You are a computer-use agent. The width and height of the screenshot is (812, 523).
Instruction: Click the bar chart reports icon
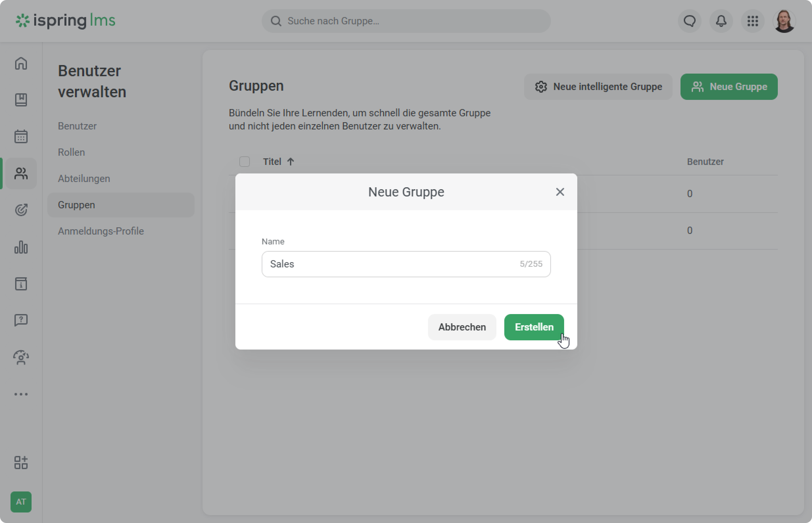click(x=21, y=247)
